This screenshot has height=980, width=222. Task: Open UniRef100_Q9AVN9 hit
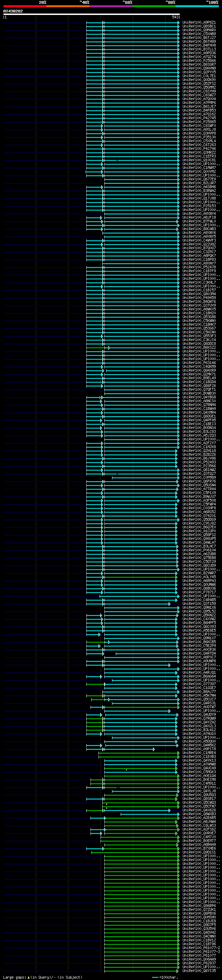199,68
